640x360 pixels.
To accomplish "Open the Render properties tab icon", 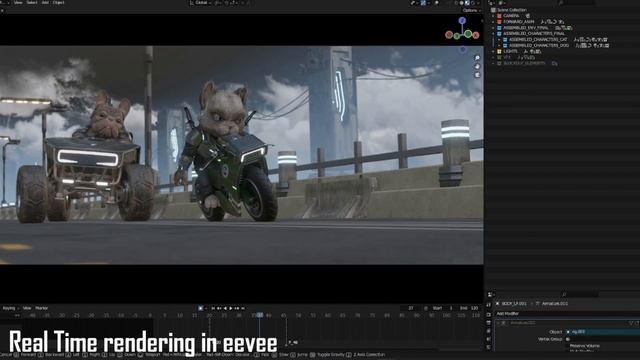I will [x=489, y=314].
